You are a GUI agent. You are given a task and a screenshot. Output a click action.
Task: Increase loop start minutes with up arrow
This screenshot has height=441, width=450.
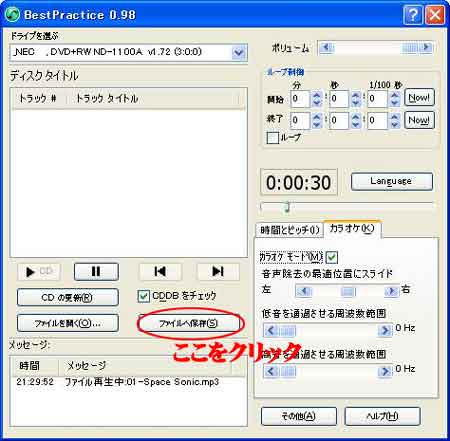tap(316, 95)
